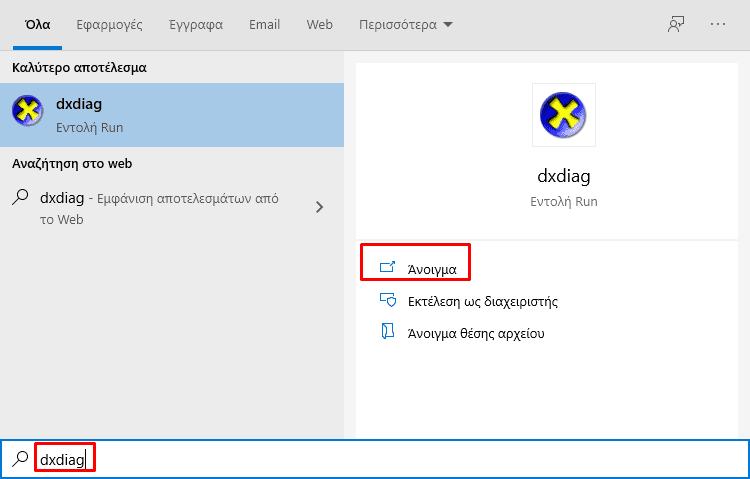This screenshot has width=750, height=479.
Task: Click the feedback person icon
Action: (676, 24)
